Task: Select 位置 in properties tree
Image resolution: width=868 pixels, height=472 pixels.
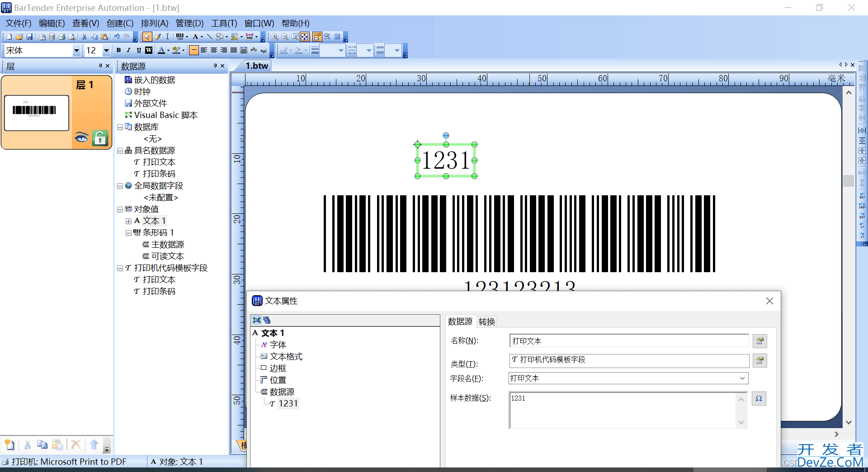Action: pyautogui.click(x=278, y=380)
